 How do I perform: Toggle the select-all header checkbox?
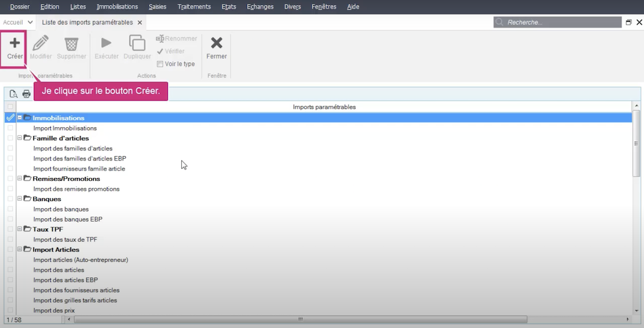[x=10, y=107]
